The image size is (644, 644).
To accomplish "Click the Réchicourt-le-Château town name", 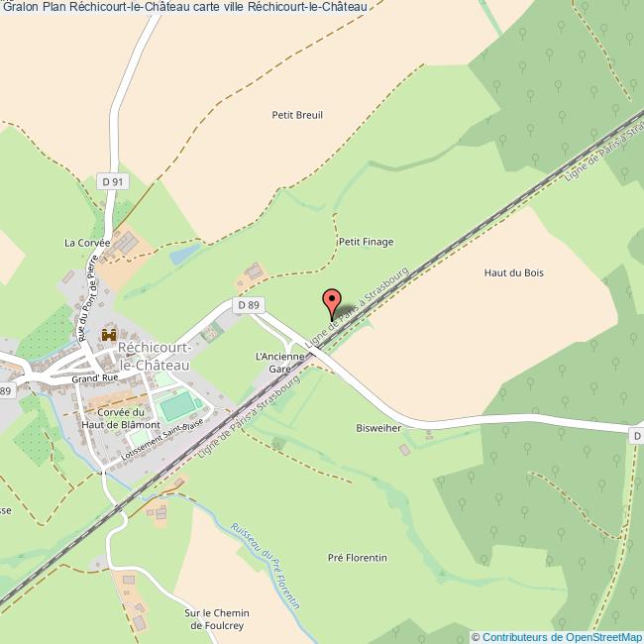I will [x=154, y=356].
